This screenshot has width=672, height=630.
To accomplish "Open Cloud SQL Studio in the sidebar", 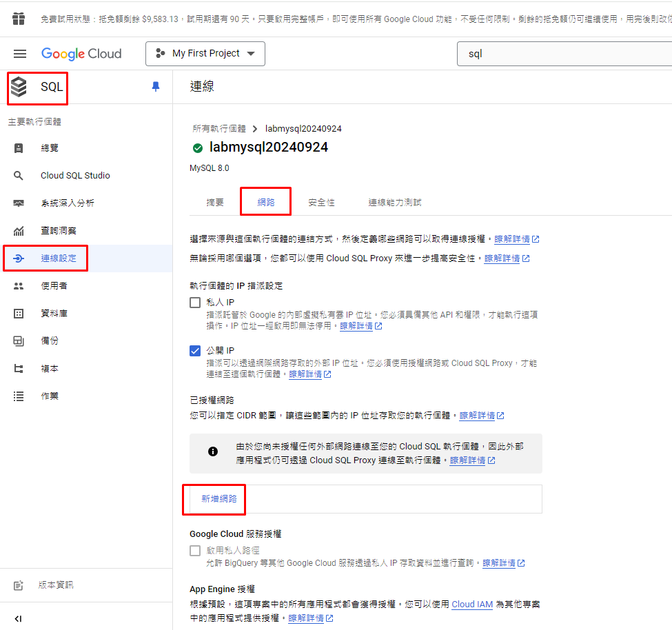I will click(x=75, y=176).
